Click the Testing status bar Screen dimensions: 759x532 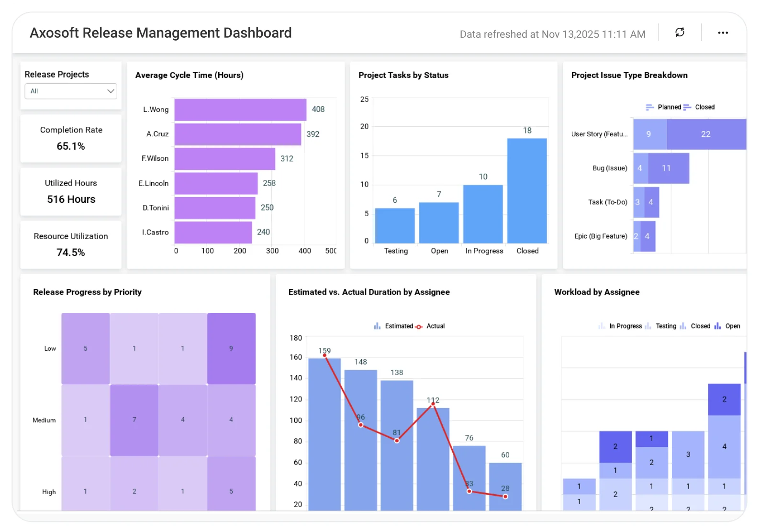tap(395, 226)
